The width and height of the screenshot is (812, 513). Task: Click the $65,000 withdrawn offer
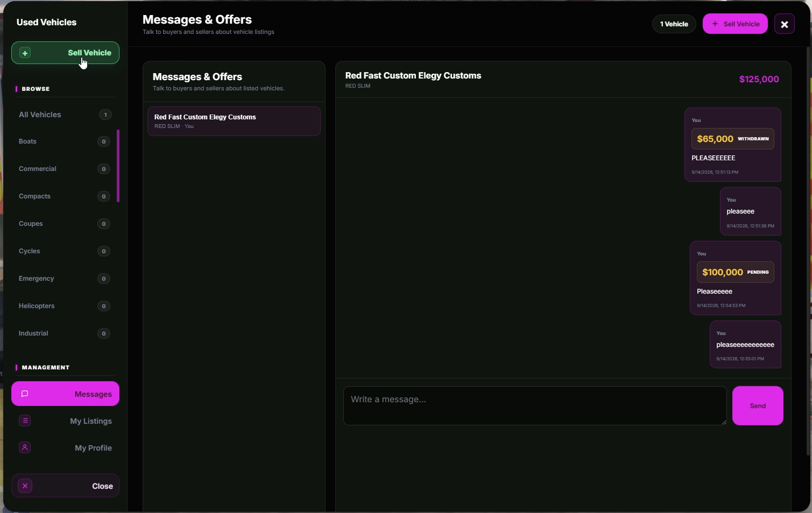tap(732, 139)
